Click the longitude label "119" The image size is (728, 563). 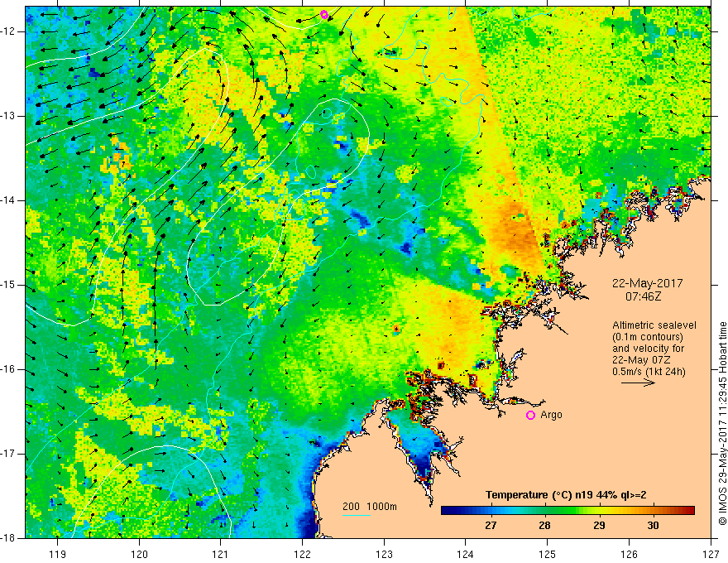pos(58,554)
